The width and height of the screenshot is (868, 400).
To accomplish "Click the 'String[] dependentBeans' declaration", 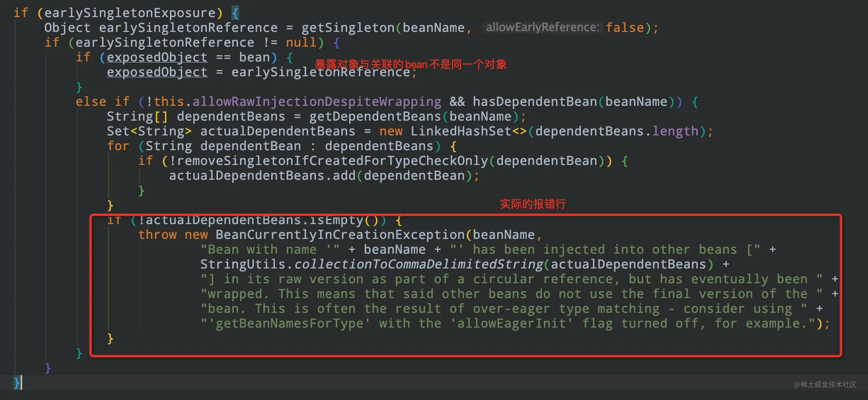I will (196, 116).
